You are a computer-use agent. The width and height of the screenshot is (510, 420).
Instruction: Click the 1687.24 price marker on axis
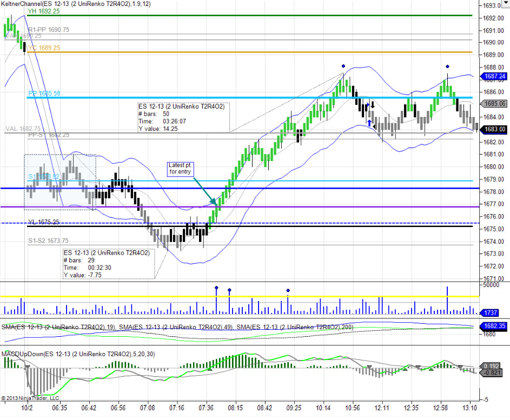pyautogui.click(x=494, y=76)
